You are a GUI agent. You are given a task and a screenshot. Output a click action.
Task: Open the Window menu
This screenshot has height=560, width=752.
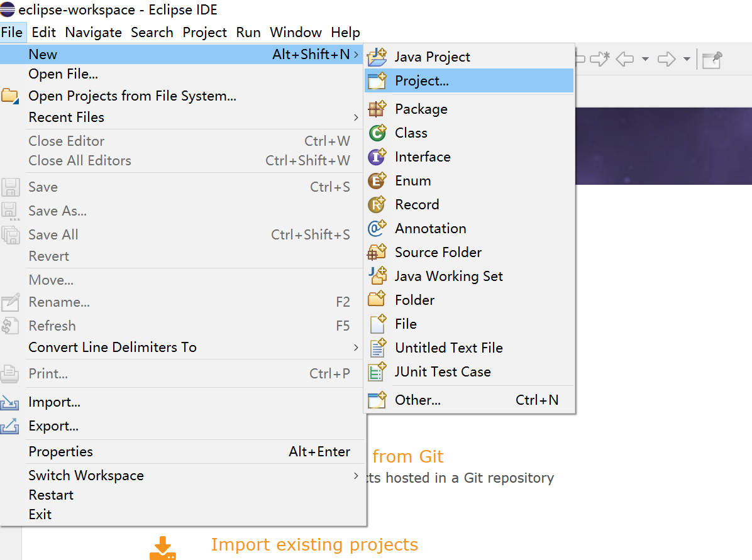tap(296, 32)
